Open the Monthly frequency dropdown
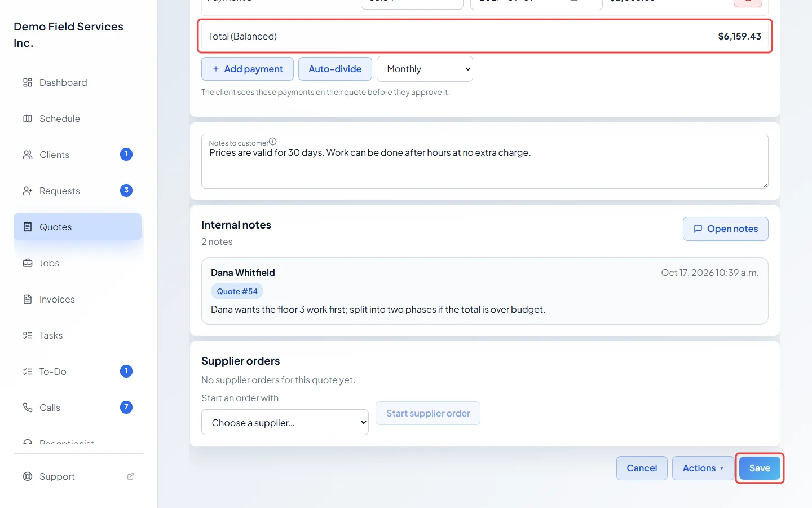812x508 pixels. click(x=425, y=69)
